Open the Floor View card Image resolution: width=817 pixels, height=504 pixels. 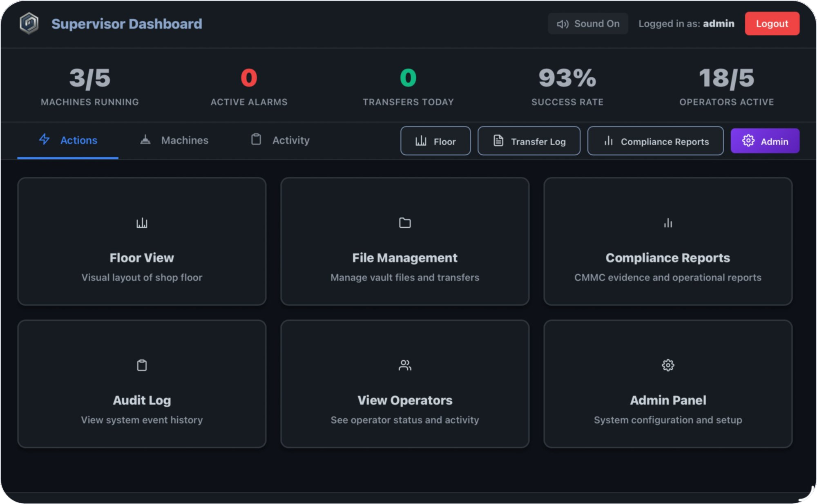coord(142,241)
